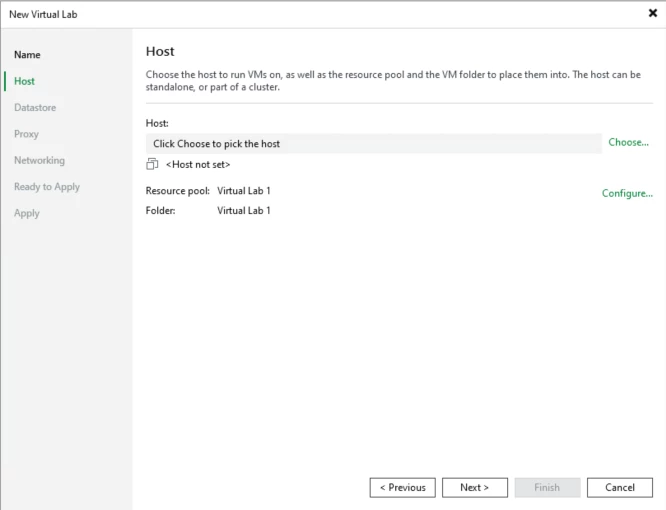This screenshot has height=510, width=666.
Task: Cancel the virtual lab wizard
Action: (x=620, y=488)
